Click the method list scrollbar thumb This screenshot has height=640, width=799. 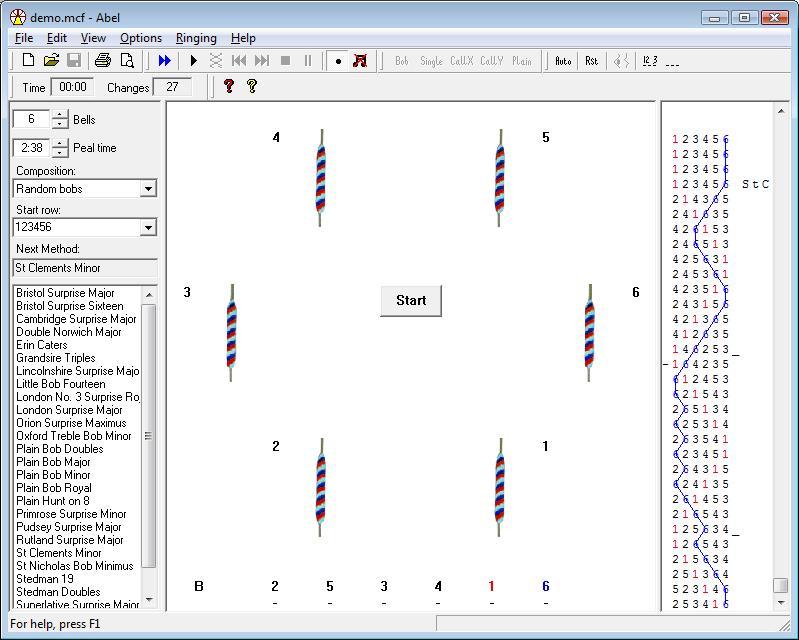coord(148,436)
